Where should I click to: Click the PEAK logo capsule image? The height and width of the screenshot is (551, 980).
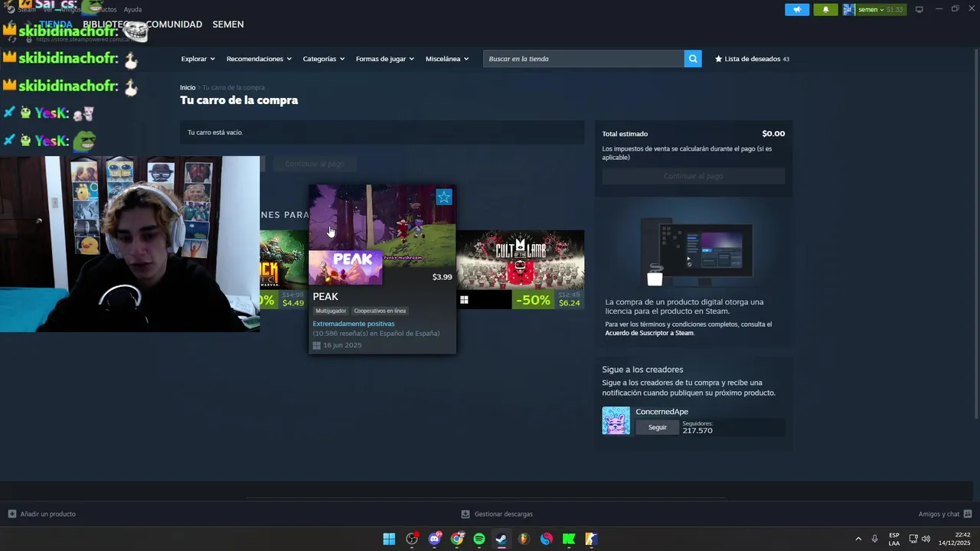pos(345,267)
